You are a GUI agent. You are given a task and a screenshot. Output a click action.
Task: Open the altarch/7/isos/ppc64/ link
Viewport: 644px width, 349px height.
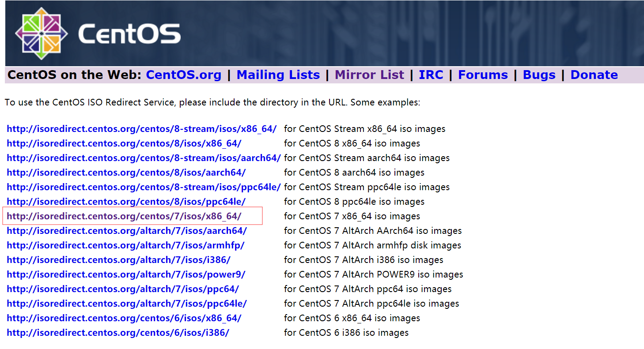coord(123,289)
